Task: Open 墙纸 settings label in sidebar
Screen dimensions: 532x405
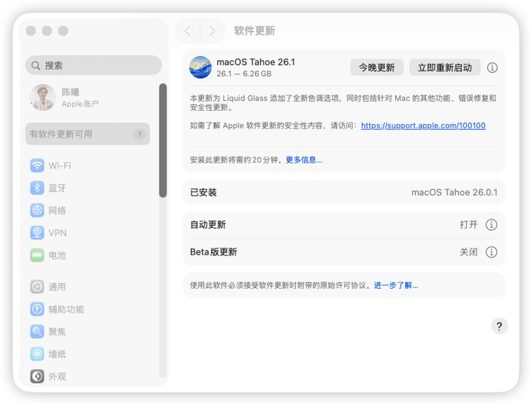Action: pos(57,354)
